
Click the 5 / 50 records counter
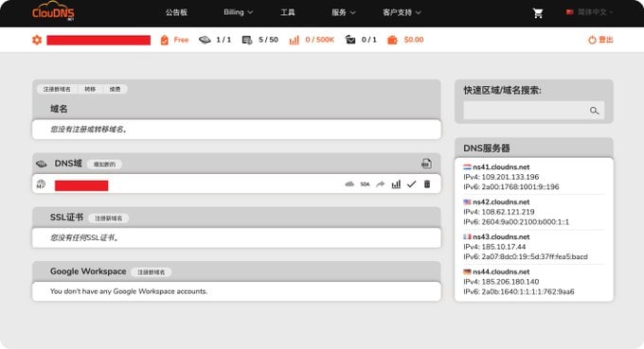pyautogui.click(x=268, y=40)
